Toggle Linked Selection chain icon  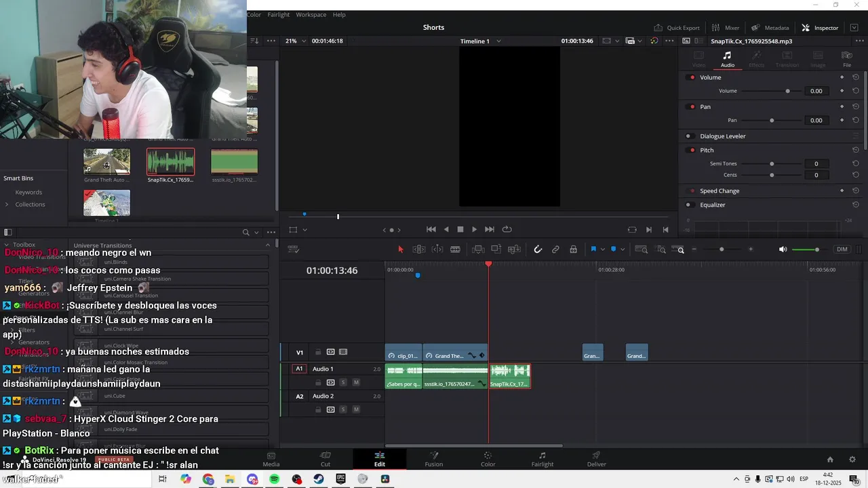coord(555,249)
